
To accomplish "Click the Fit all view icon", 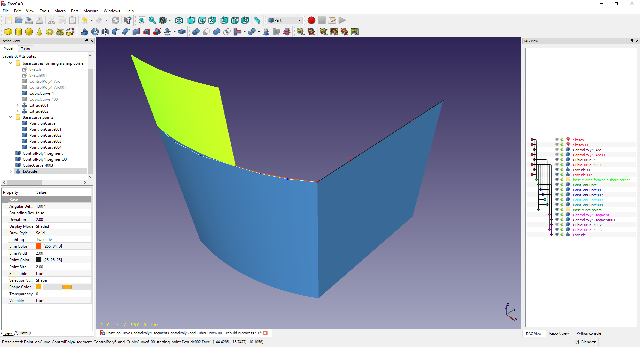I will coord(142,20).
